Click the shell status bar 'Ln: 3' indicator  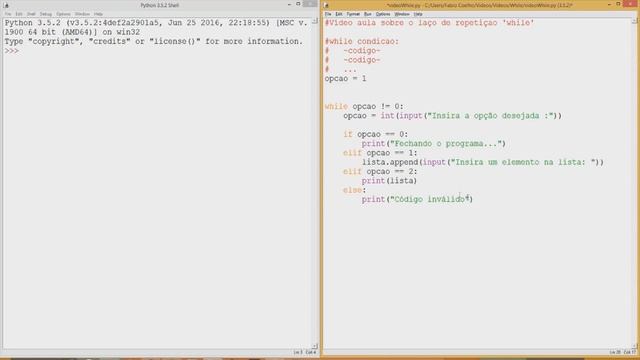click(298, 352)
